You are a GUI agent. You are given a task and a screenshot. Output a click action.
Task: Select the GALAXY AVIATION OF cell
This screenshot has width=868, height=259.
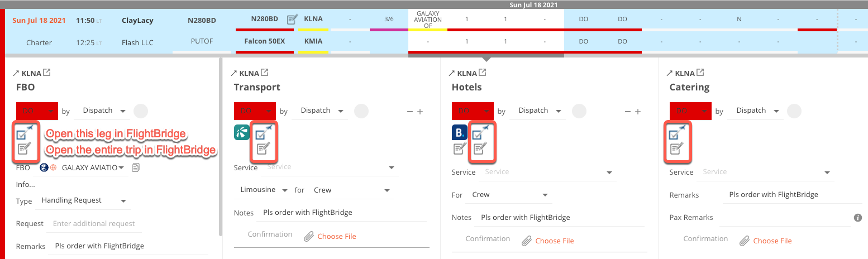tap(428, 19)
